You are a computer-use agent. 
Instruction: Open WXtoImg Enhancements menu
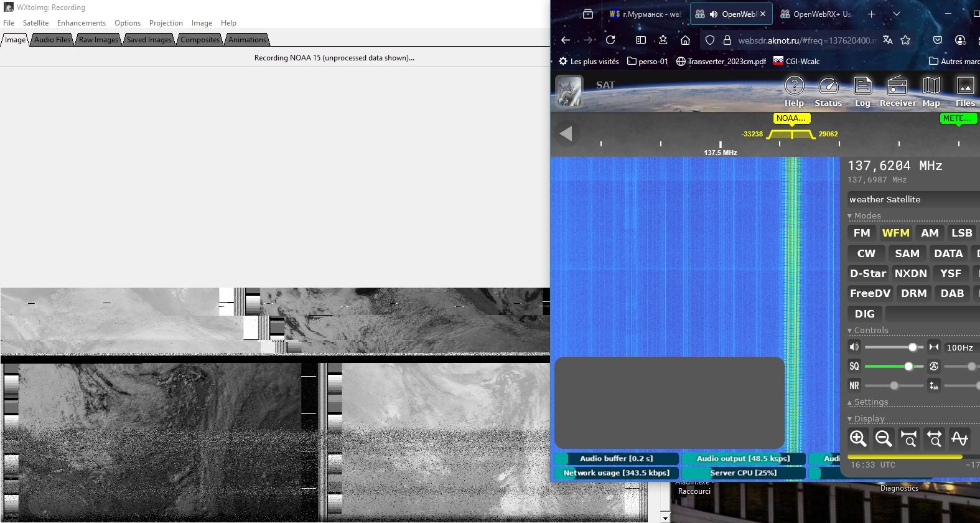click(x=82, y=23)
